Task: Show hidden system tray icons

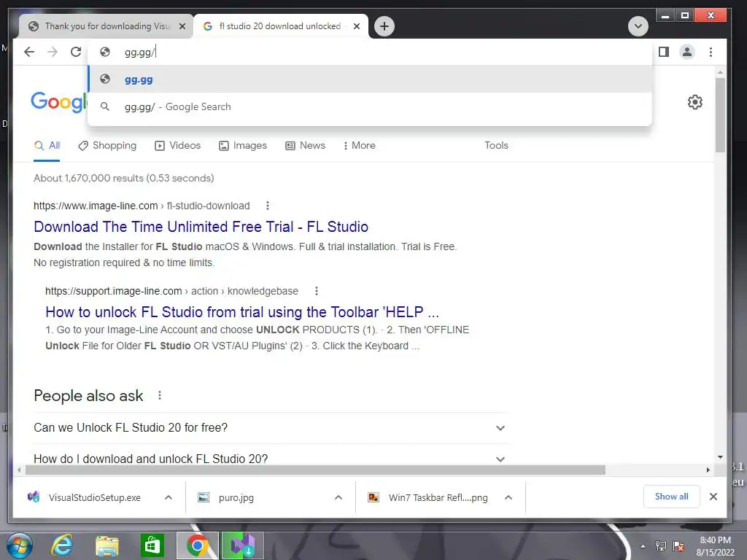Action: coord(643,546)
